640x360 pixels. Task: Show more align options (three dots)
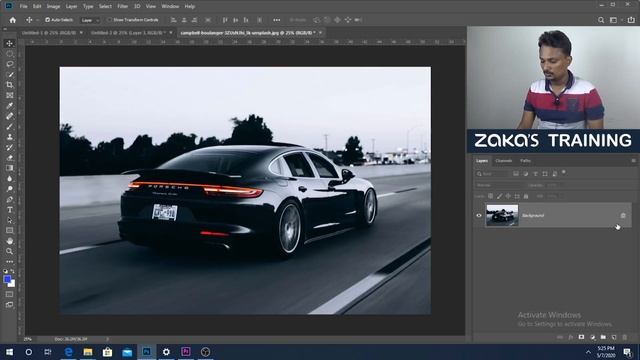click(277, 20)
